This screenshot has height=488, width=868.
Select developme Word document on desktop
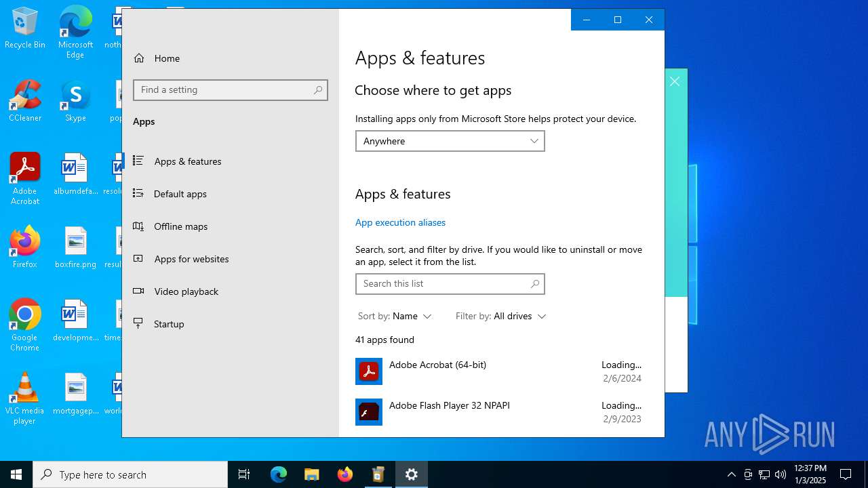[75, 321]
